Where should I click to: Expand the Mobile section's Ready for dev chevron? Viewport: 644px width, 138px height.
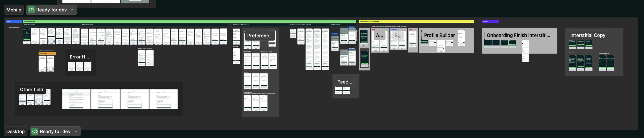click(x=72, y=10)
